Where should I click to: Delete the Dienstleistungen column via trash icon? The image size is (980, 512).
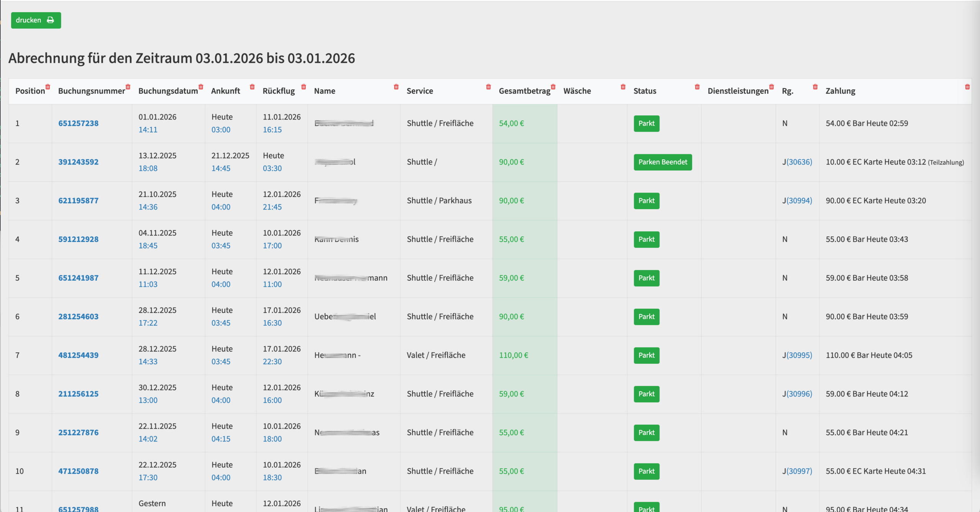tap(772, 87)
